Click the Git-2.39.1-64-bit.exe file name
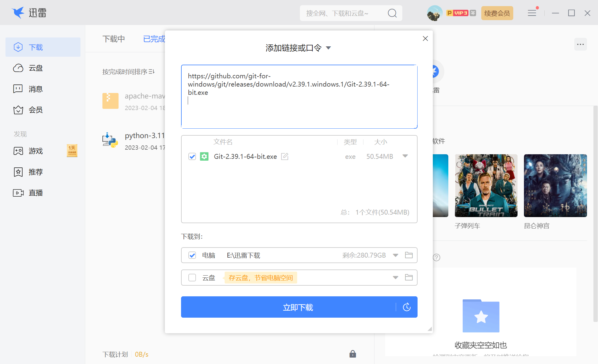Viewport: 598px width, 364px height. point(245,156)
